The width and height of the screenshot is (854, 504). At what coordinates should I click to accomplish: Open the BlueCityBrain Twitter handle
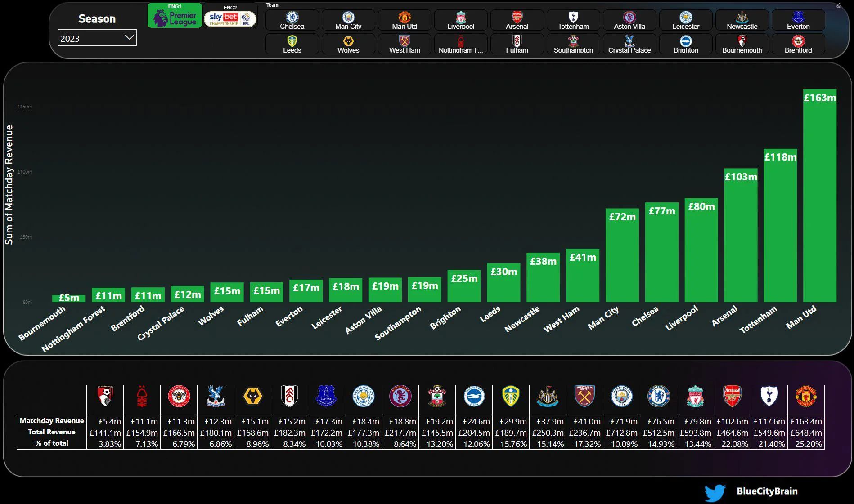767,491
